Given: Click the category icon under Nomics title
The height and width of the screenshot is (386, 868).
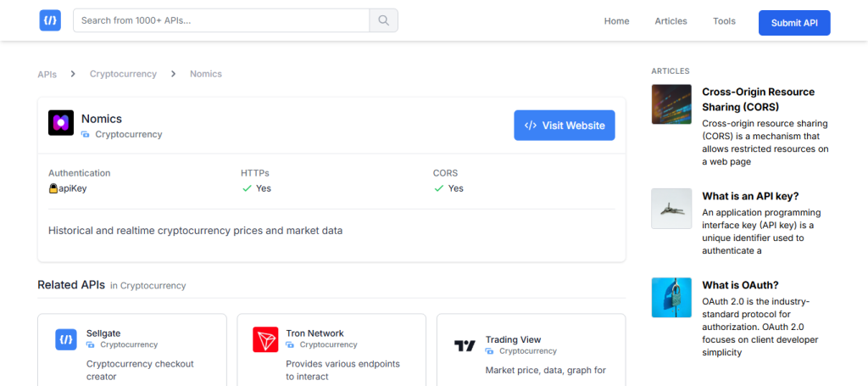Looking at the screenshot, I should [86, 134].
